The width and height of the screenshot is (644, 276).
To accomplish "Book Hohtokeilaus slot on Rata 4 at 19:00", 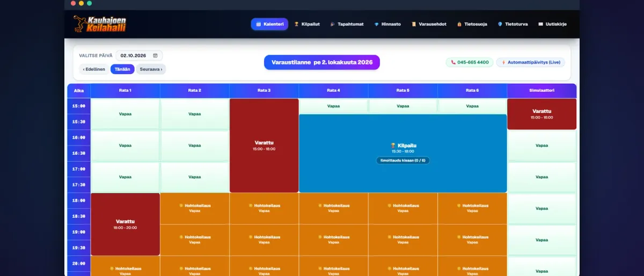I will click(x=333, y=239).
